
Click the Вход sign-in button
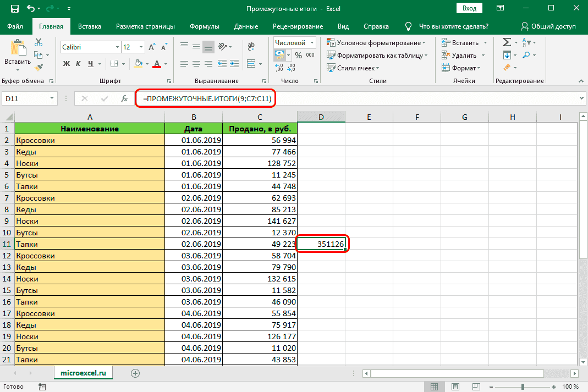(469, 8)
